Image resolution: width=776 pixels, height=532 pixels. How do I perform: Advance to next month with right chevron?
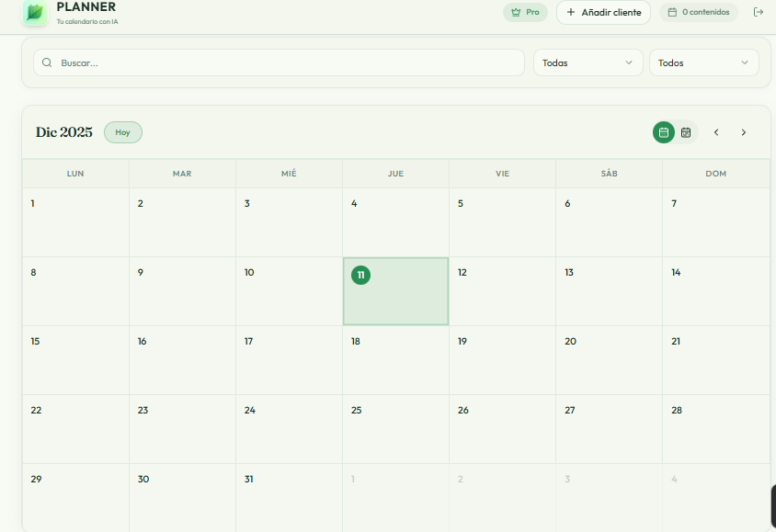click(x=744, y=132)
